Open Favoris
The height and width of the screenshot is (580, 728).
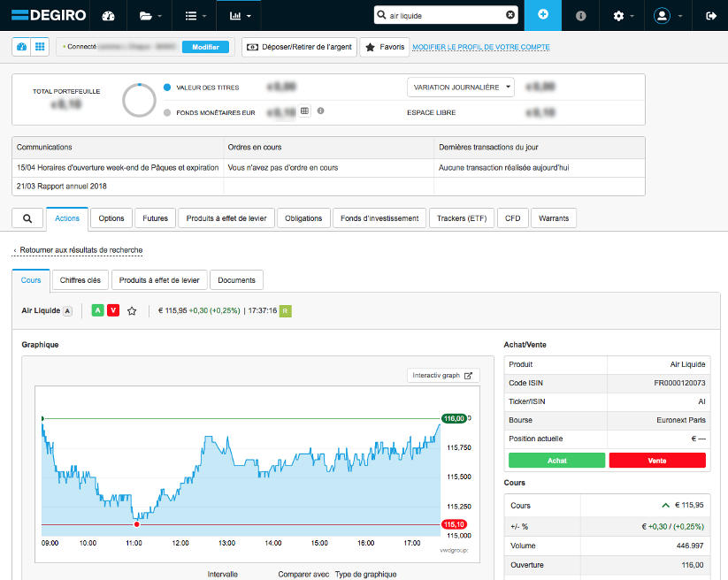[x=385, y=47]
